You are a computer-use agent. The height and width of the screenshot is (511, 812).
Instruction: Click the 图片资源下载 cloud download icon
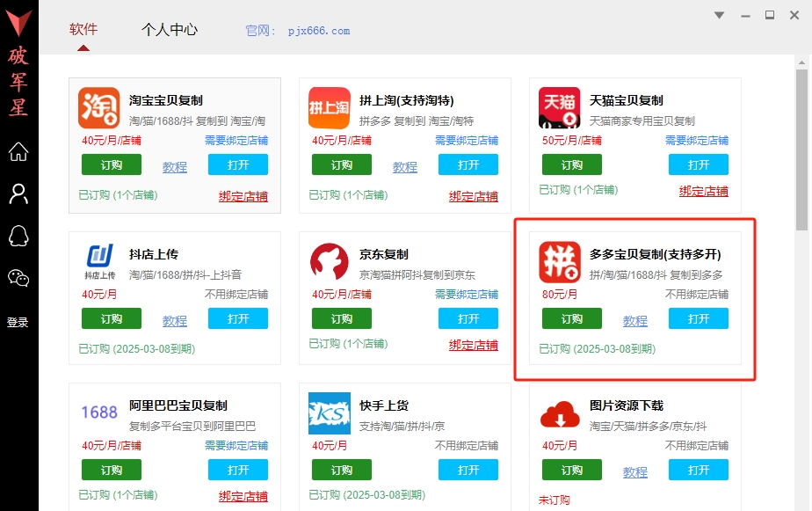(x=559, y=414)
